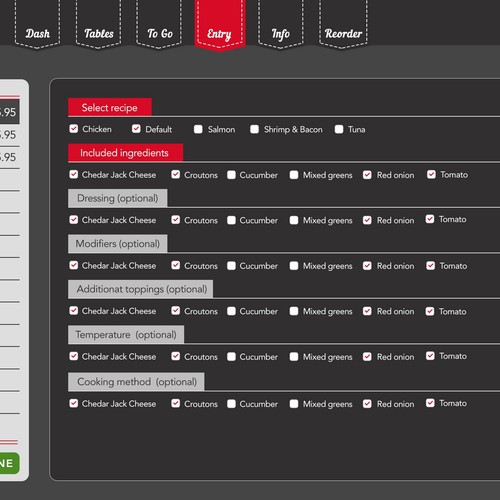
Task: Uncheck Red onion under Dressing section
Action: point(367,220)
